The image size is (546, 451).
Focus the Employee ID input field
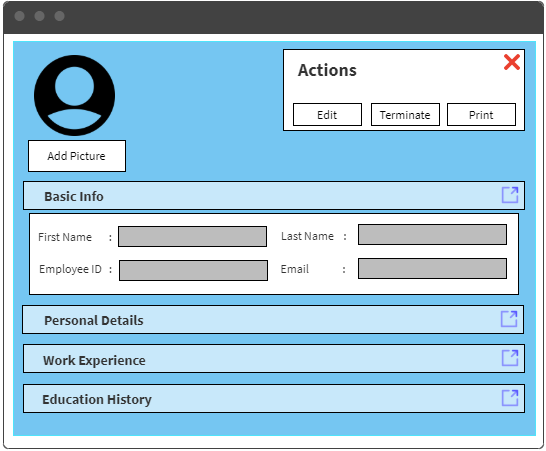(x=193, y=270)
